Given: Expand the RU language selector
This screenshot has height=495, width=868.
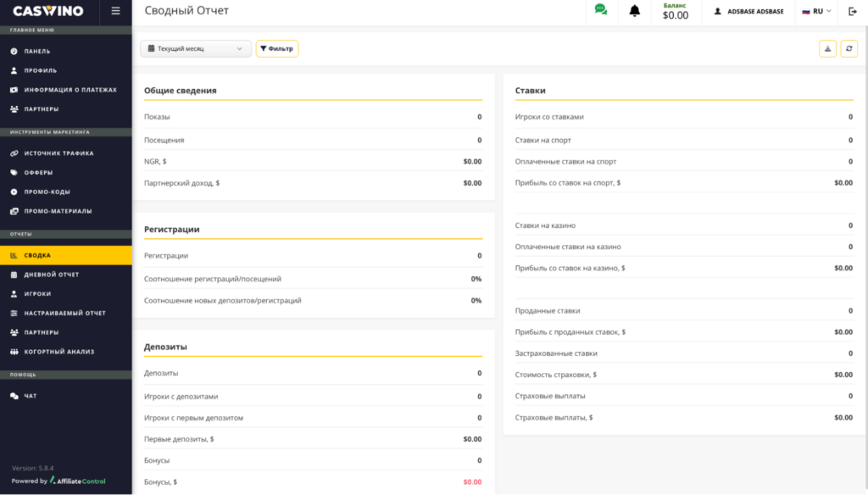Looking at the screenshot, I should click(x=816, y=11).
